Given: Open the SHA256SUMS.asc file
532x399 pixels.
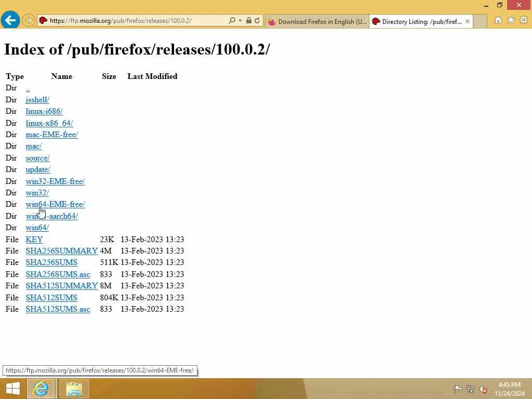Looking at the screenshot, I should [58, 274].
